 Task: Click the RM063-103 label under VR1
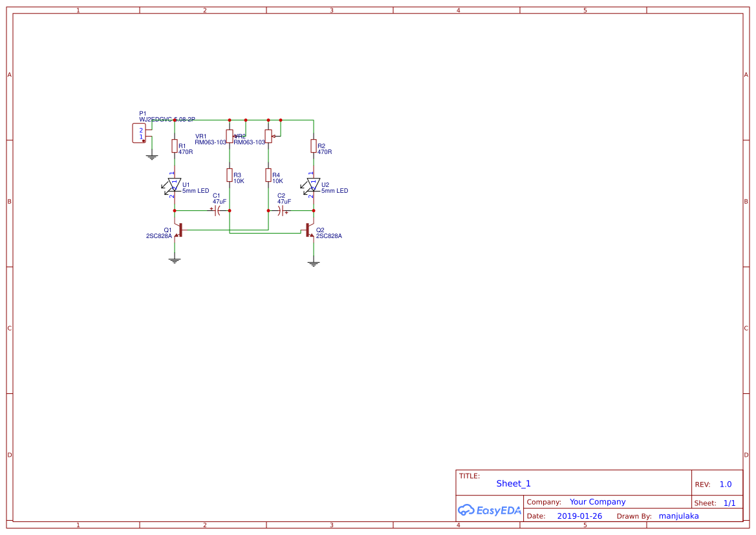tap(211, 142)
